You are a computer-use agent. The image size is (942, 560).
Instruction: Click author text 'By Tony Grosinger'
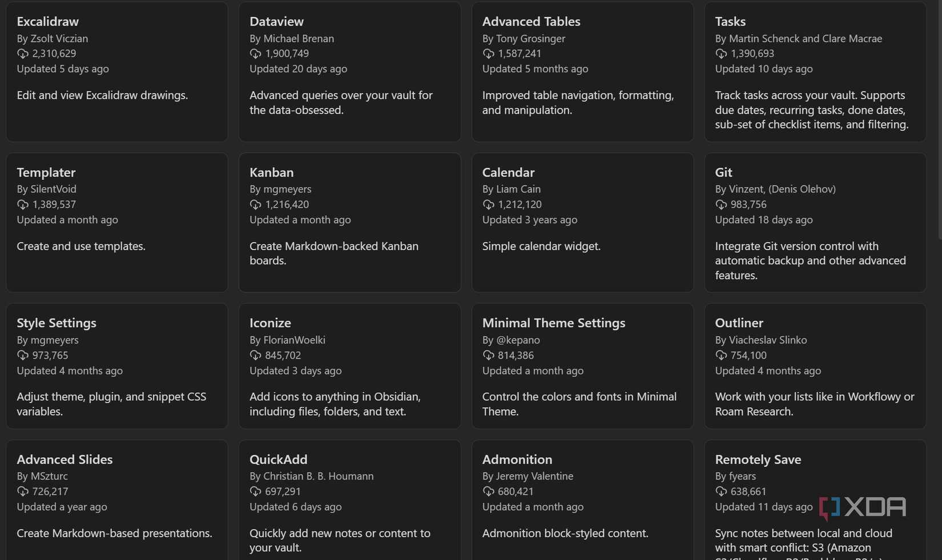coord(524,38)
